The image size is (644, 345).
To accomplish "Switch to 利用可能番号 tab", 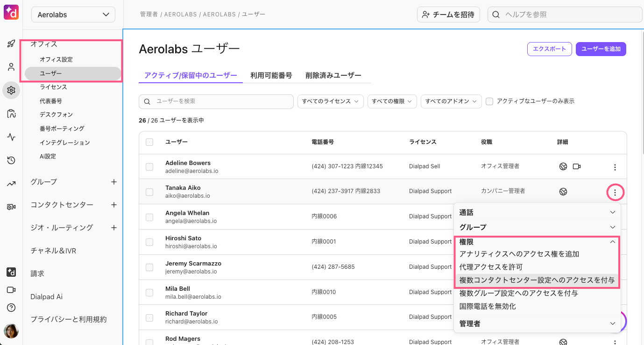I will 271,75.
